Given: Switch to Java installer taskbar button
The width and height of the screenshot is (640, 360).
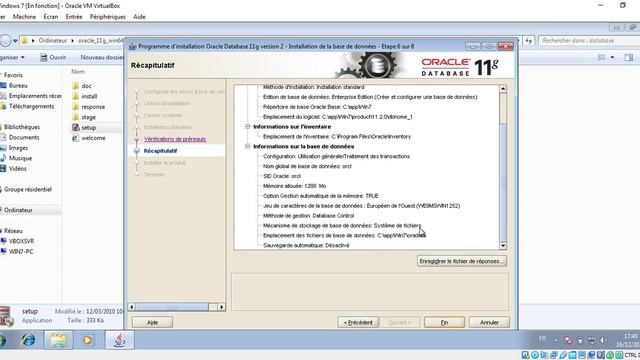Looking at the screenshot, I should coord(119,340).
